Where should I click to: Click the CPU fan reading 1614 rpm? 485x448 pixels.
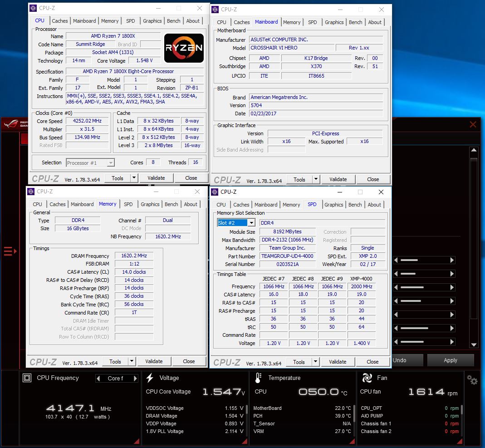[433, 392]
